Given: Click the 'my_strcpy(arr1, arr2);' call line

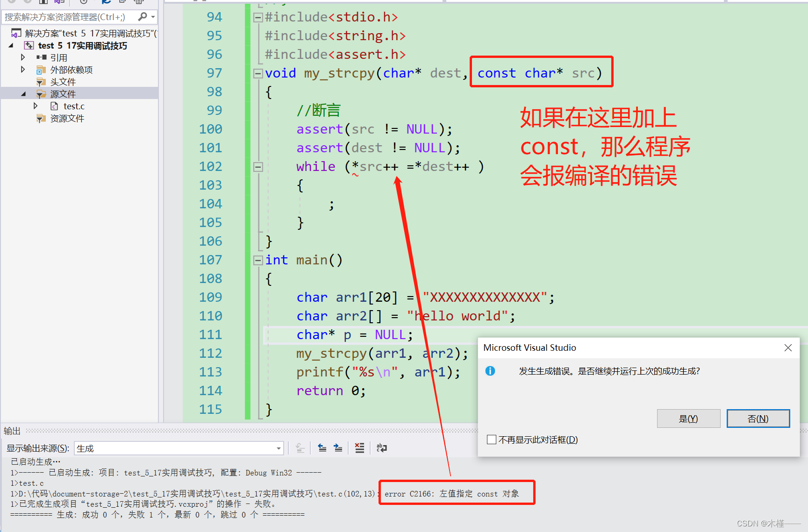Looking at the screenshot, I should point(382,354).
